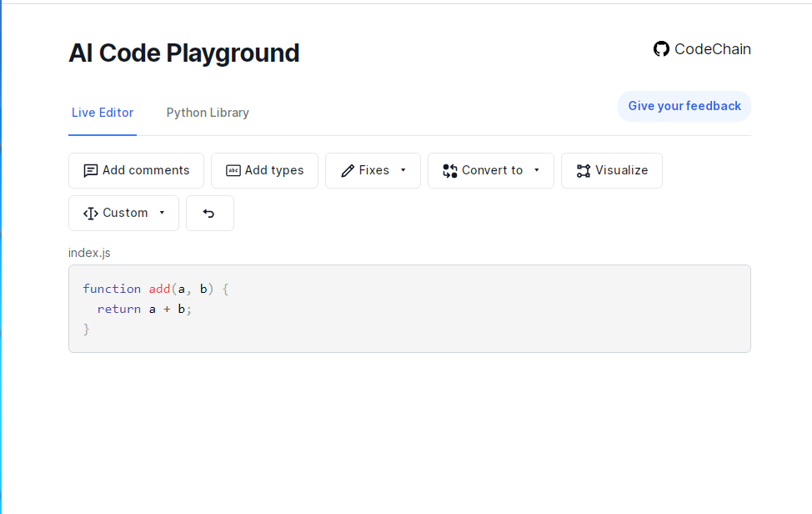Click the Add types badge icon
The height and width of the screenshot is (514, 812).
click(x=233, y=170)
